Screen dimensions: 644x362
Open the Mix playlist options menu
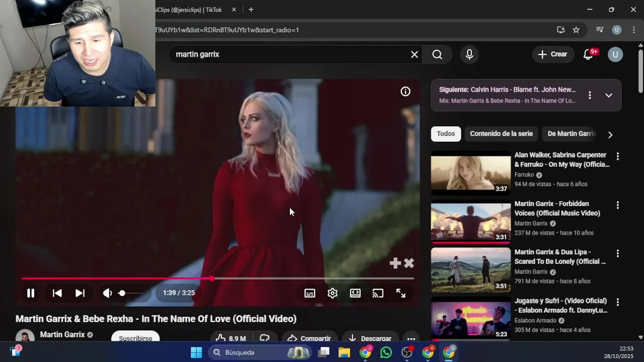pyautogui.click(x=590, y=95)
